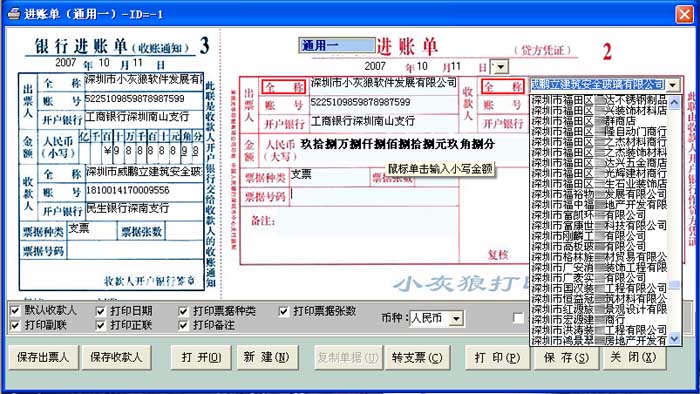700x394 pixels.
Task: Tick the unlabeled checkbox right of the 币种 dropdown
Action: coord(518,318)
